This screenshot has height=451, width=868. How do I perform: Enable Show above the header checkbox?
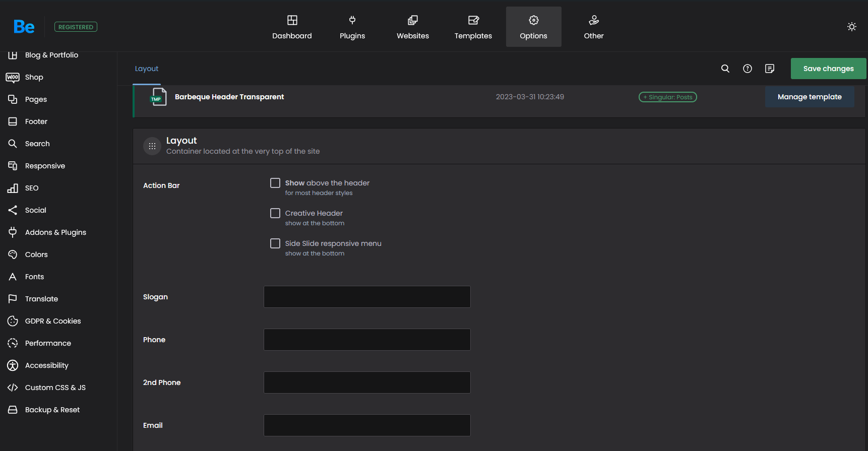pos(275,183)
